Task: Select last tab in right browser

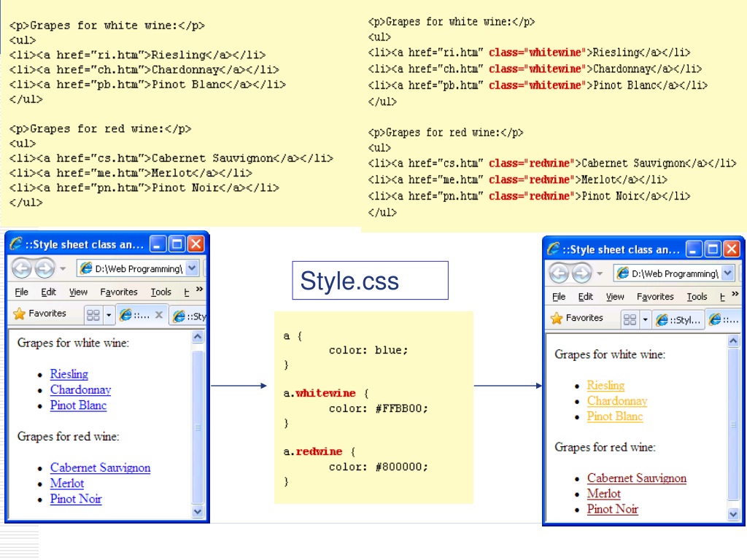Action: (723, 320)
